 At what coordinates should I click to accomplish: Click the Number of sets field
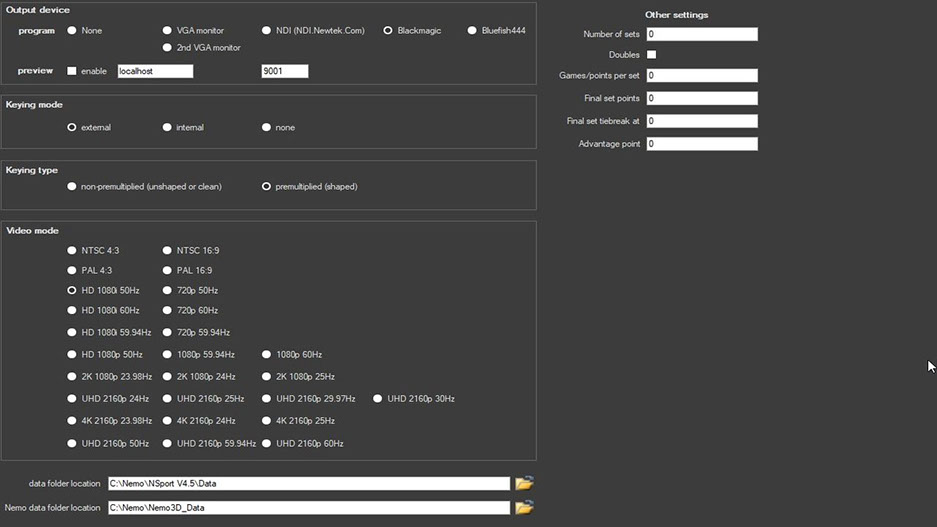coord(701,35)
